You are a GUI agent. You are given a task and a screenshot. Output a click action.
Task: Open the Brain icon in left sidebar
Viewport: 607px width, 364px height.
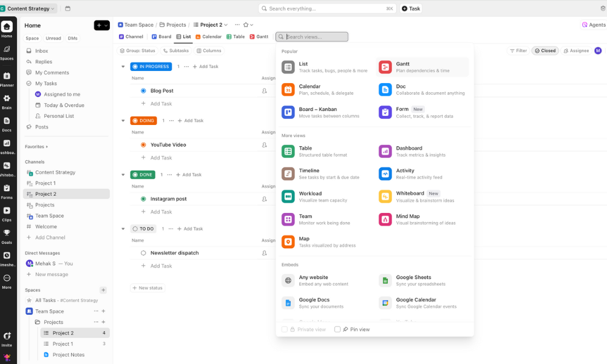tap(7, 98)
